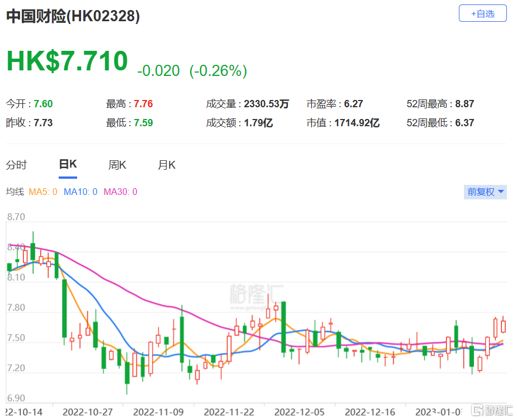Viewport: 517px width, 420px height.
Task: Toggle the MA30 average line label
Action: tap(120, 192)
